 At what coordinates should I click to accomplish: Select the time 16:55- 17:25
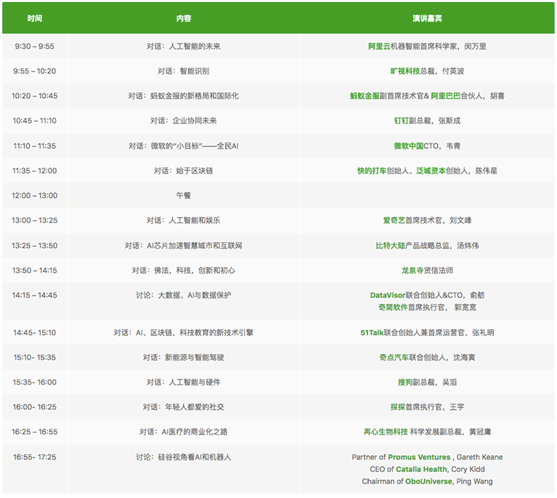pyautogui.click(x=34, y=457)
